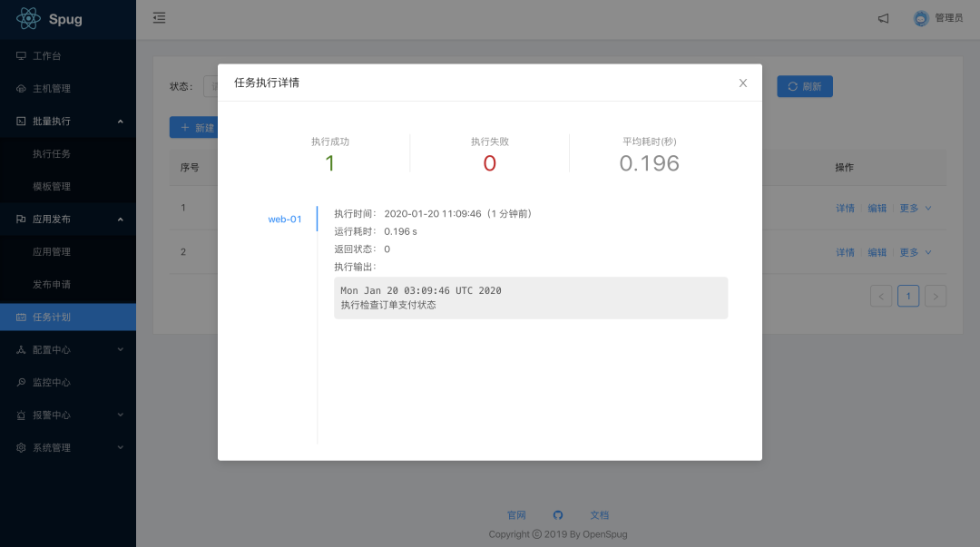Click the 刷新 refresh button
Image resolution: width=980 pixels, height=547 pixels.
click(804, 85)
